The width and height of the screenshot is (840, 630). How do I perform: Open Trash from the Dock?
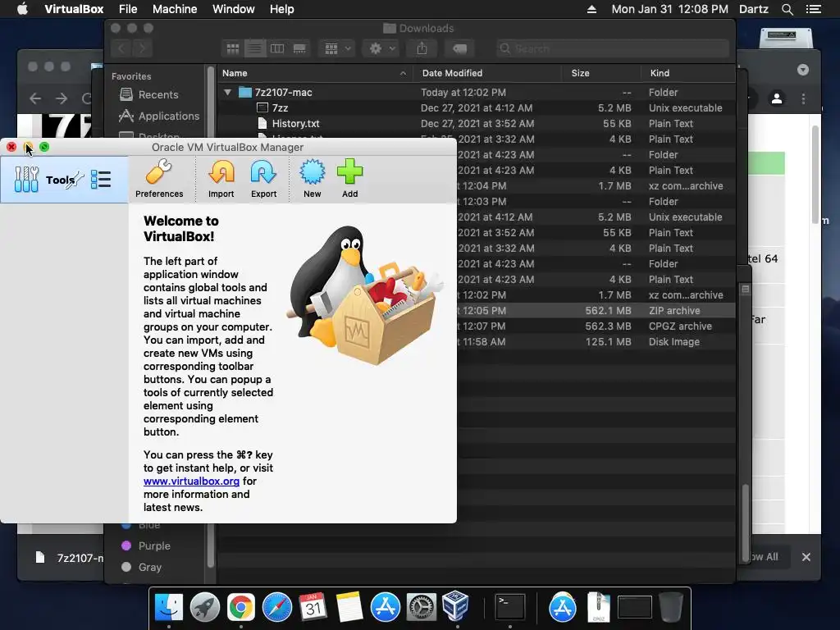(x=671, y=608)
